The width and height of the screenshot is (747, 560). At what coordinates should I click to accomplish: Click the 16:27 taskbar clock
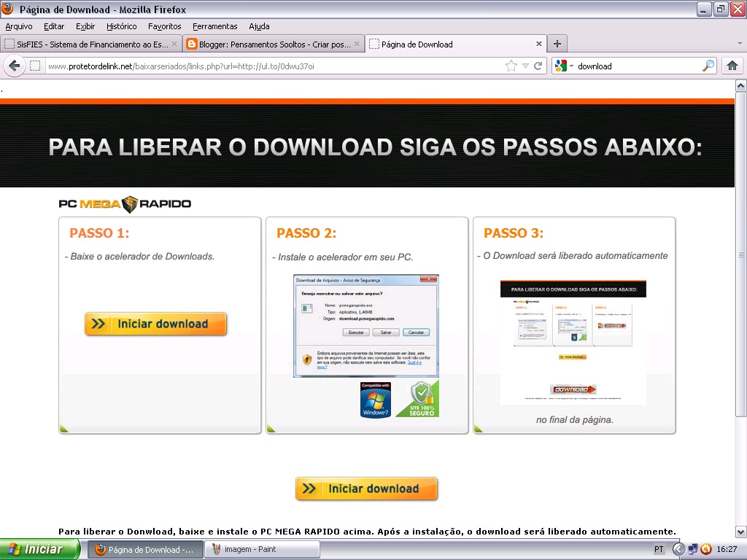[727, 550]
